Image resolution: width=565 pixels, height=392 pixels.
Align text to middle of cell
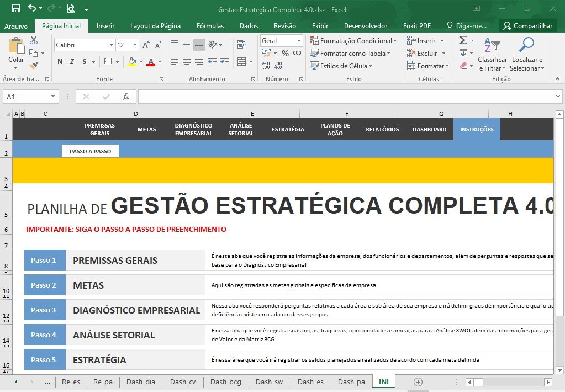point(187,44)
